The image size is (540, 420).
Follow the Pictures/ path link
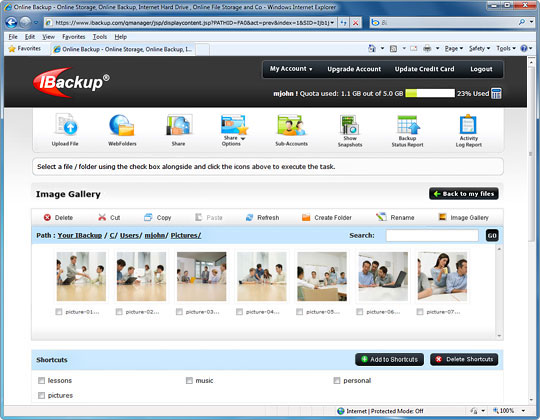186,235
